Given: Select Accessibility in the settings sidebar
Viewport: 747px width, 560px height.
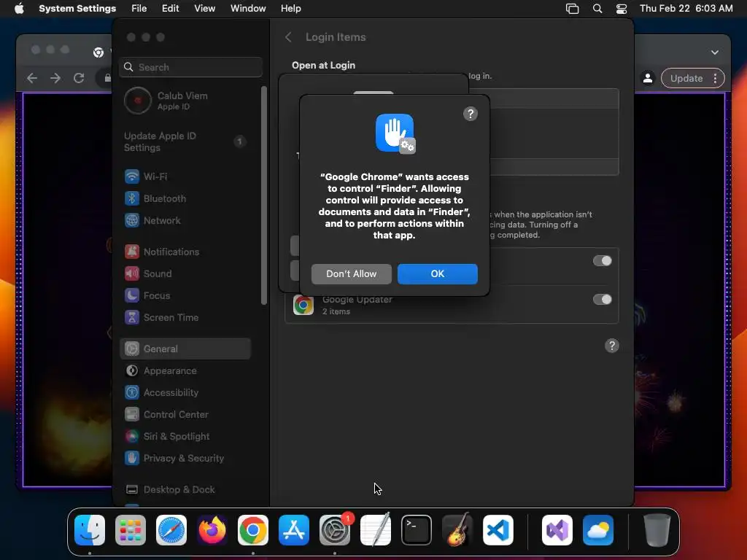Looking at the screenshot, I should click(x=185, y=393).
